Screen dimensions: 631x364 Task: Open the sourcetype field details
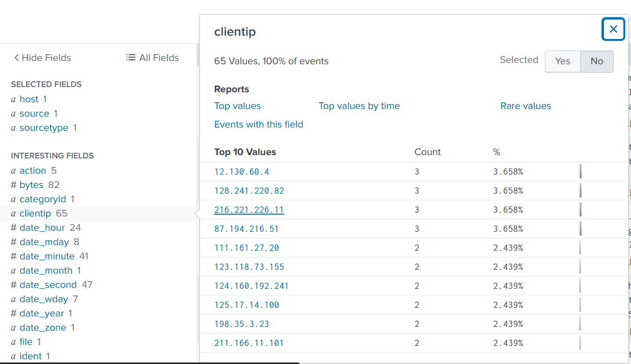[x=44, y=128]
